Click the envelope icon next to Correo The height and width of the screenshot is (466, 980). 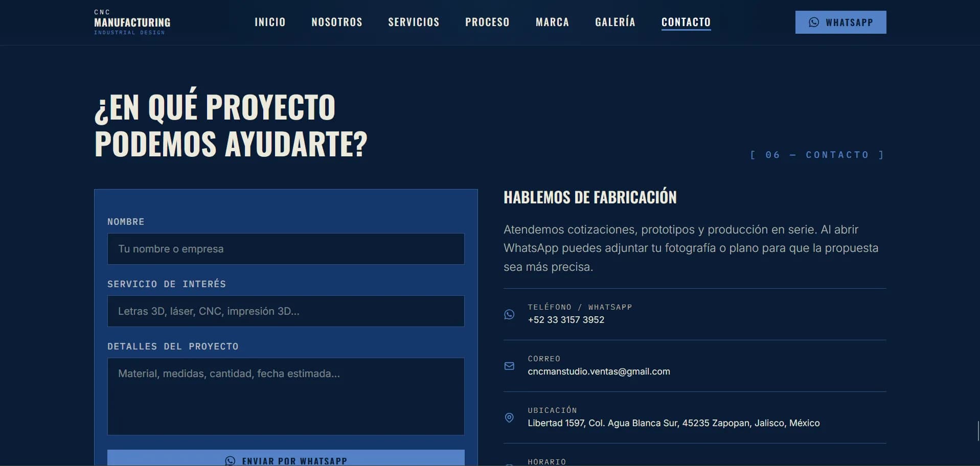pyautogui.click(x=509, y=366)
